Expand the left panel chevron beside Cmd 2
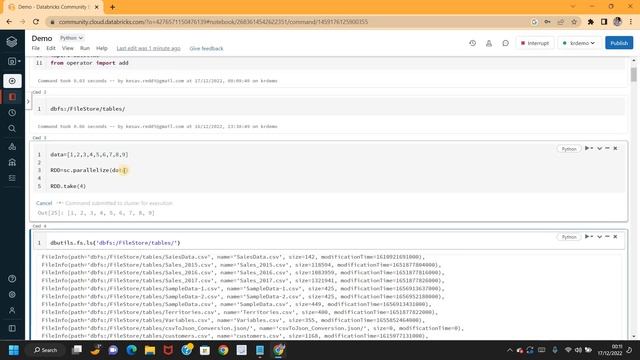 click(x=28, y=102)
